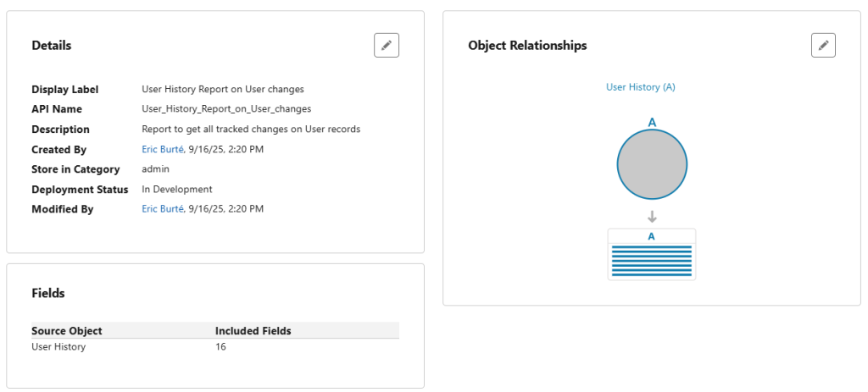Click the blue striped table diagram icon
This screenshot has width=868, height=392.
(652, 254)
